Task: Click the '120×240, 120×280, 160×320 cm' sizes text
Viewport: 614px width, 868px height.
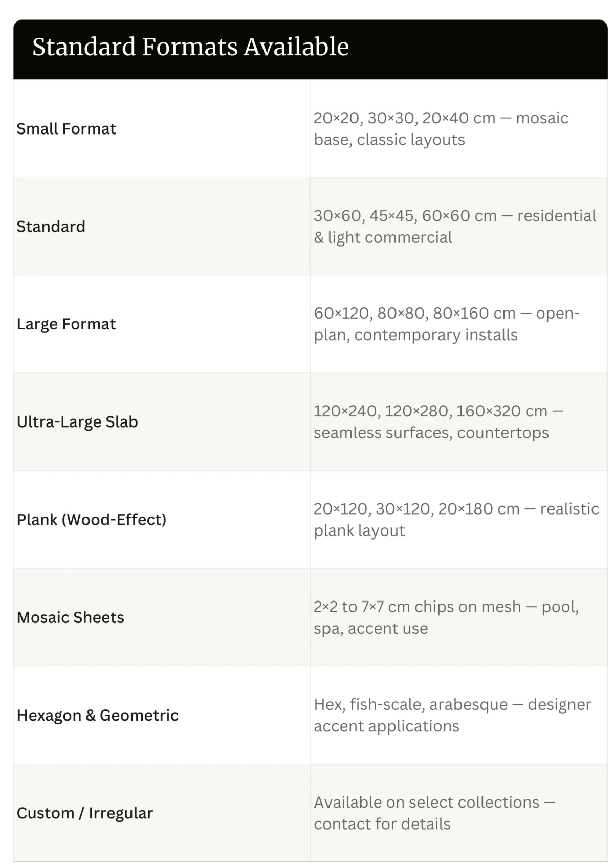Action: coord(430,411)
